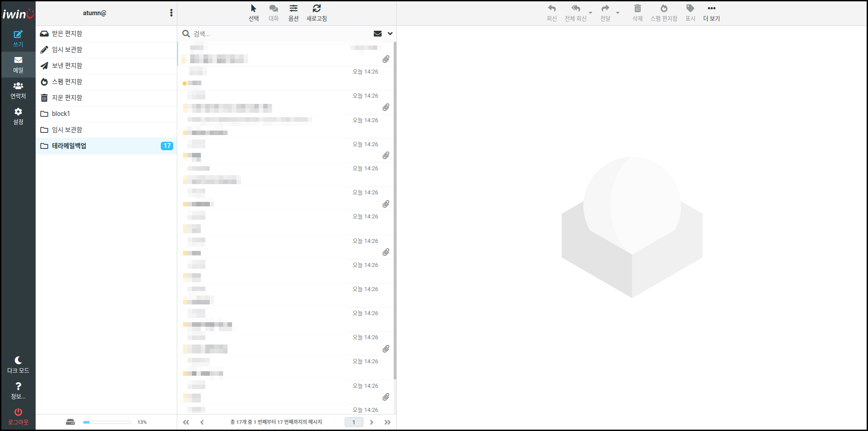Click the 대화 threads toolbar button
The height and width of the screenshot is (431, 868).
[273, 13]
